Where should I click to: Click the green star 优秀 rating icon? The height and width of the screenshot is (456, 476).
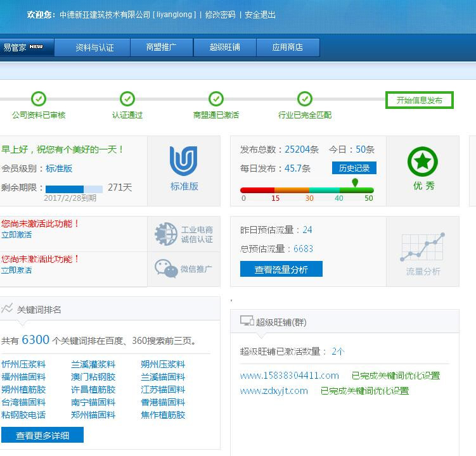pyautogui.click(x=423, y=162)
